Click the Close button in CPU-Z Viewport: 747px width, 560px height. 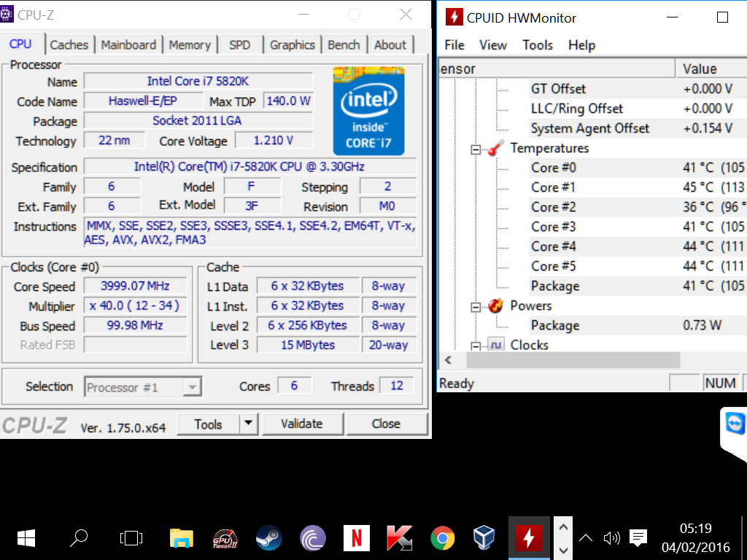coord(387,424)
